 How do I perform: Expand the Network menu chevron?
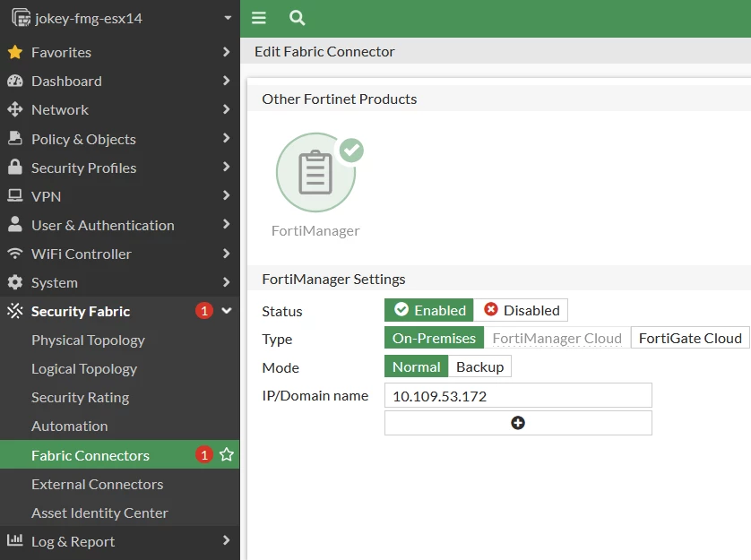[227, 109]
